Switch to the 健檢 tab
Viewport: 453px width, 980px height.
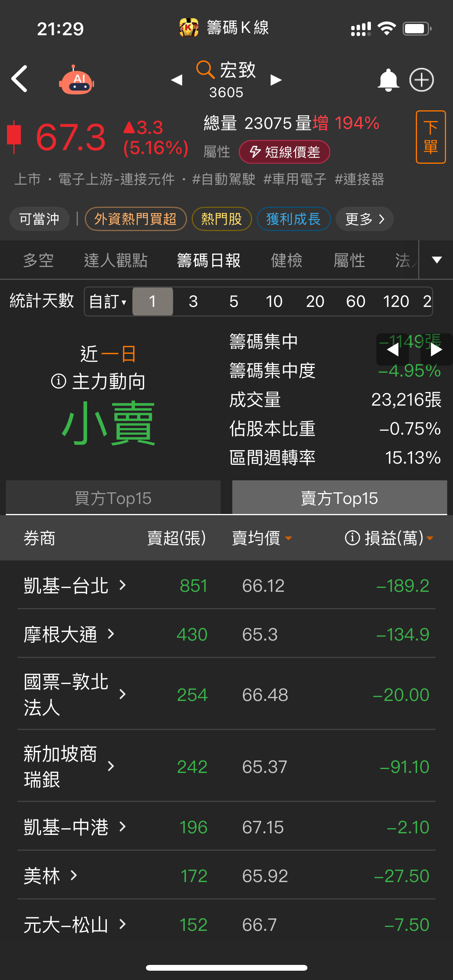coord(287,260)
